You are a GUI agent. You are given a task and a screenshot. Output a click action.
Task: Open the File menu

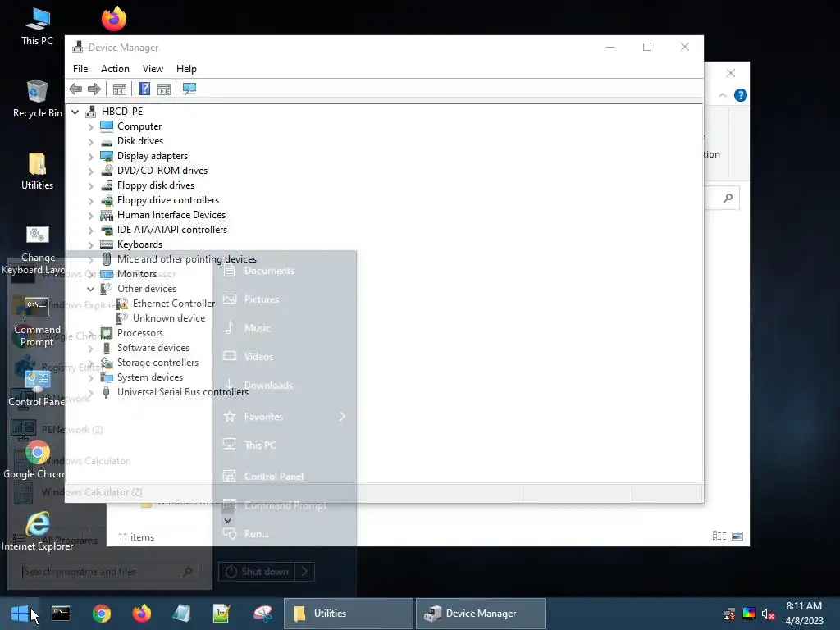tap(80, 69)
